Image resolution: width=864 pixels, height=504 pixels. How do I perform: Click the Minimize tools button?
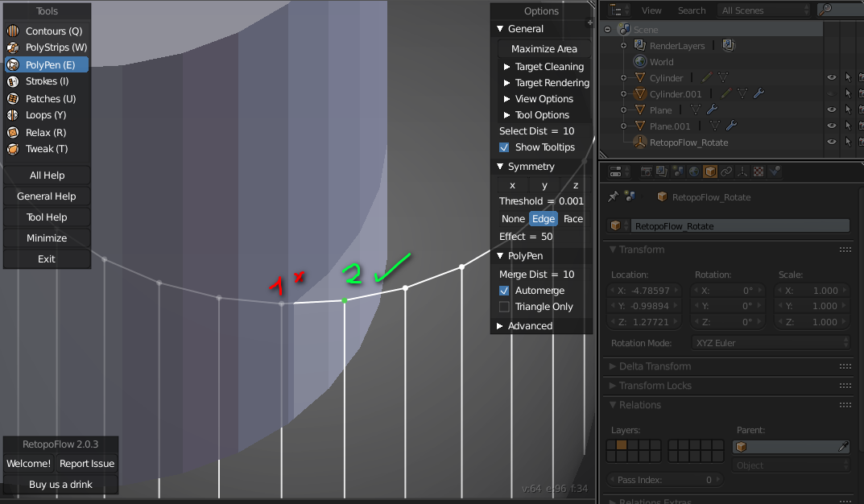(47, 238)
